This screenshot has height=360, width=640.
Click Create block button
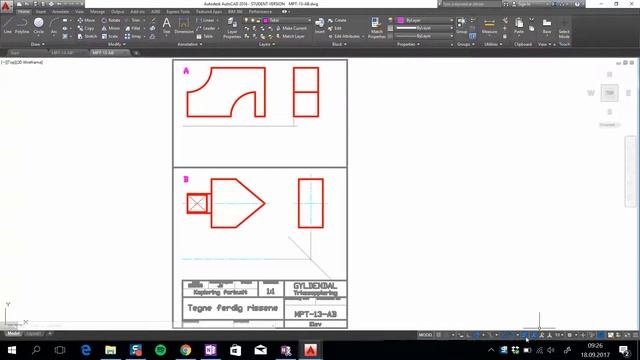coord(337,20)
